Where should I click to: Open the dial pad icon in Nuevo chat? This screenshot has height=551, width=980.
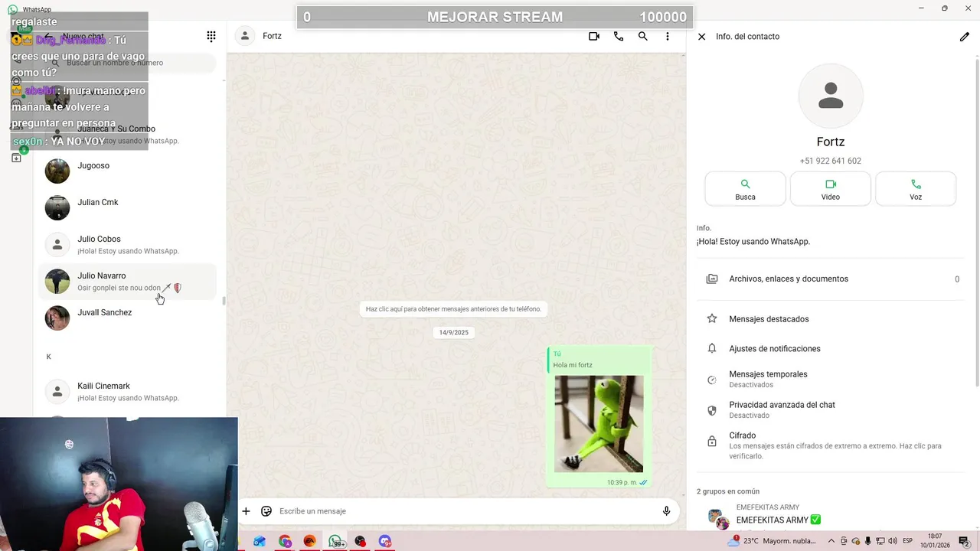coord(211,36)
